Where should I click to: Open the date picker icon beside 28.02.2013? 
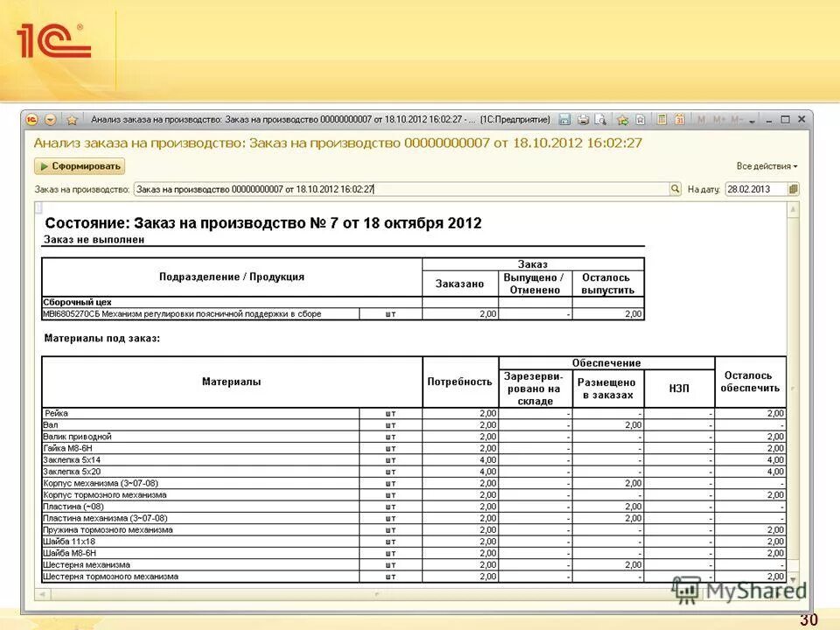click(x=794, y=189)
